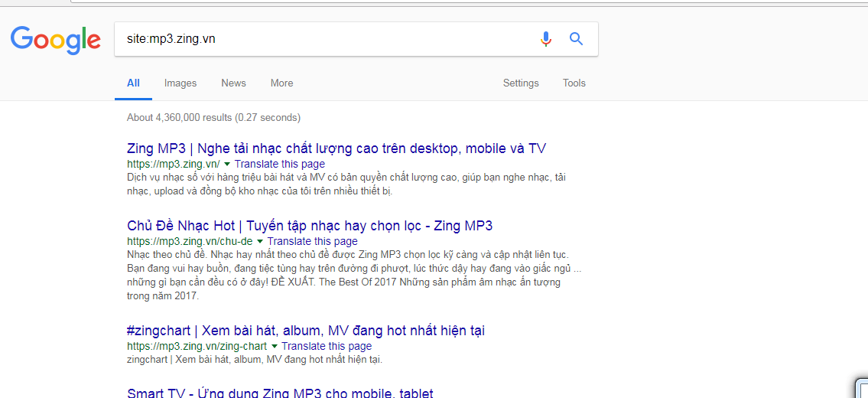Click the snippet starting 'Nhạc theo chủ đề'

pyautogui.click(x=354, y=276)
